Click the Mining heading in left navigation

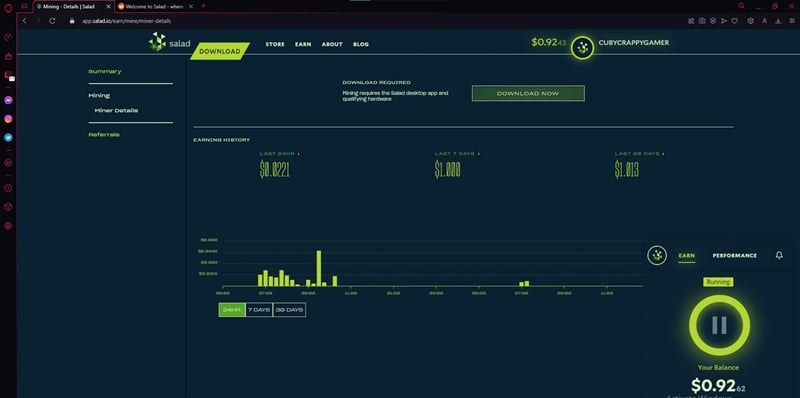(99, 95)
